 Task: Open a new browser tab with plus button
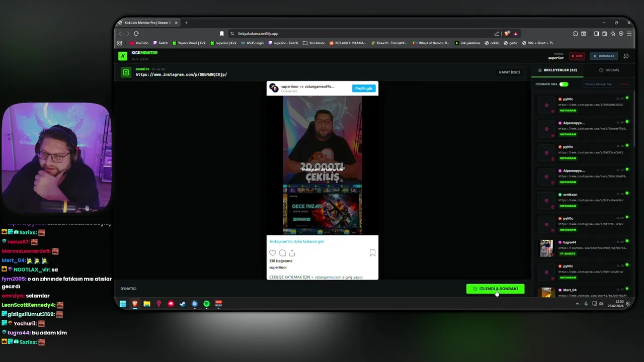[186, 23]
